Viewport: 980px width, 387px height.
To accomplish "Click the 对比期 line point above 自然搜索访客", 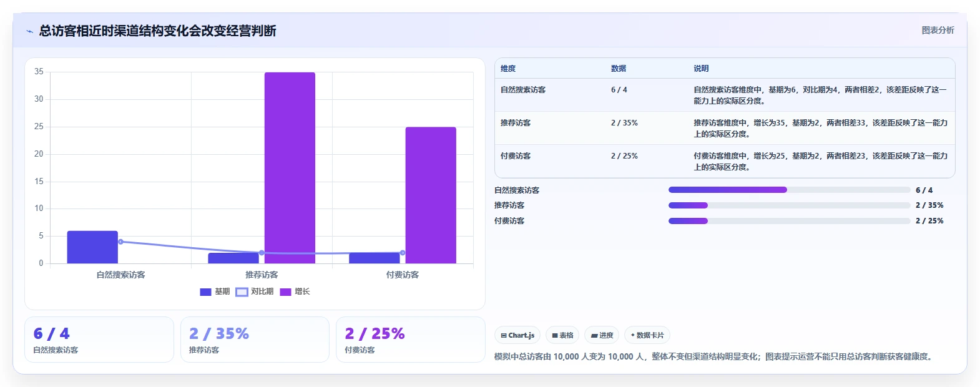I will click(120, 242).
